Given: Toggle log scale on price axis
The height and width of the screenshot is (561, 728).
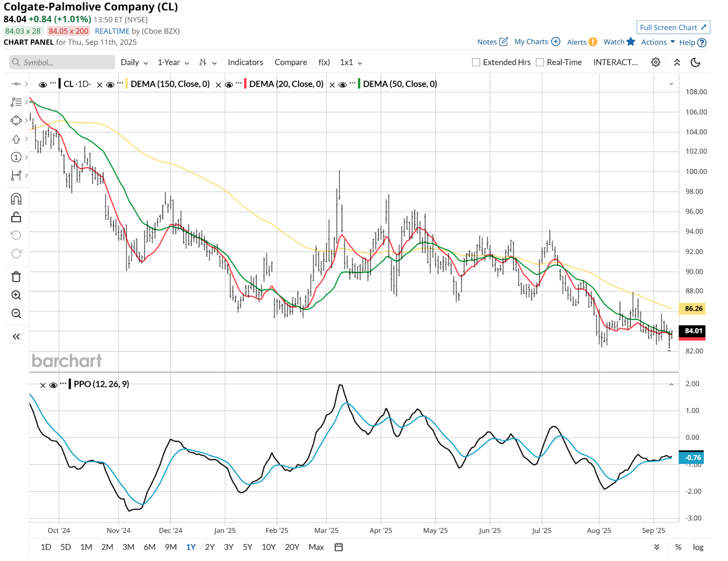Looking at the screenshot, I should click(x=698, y=547).
